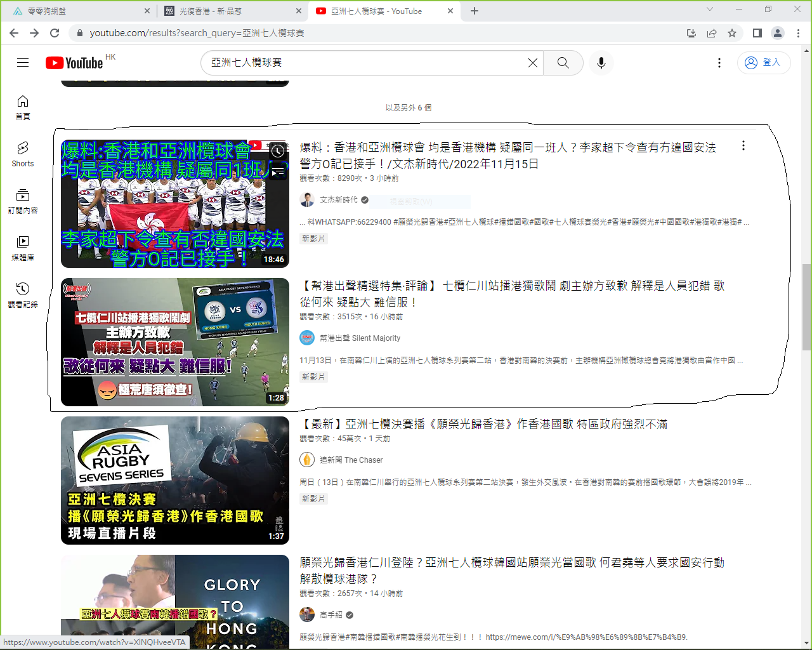
Task: Share this page from address bar
Action: pyautogui.click(x=712, y=33)
